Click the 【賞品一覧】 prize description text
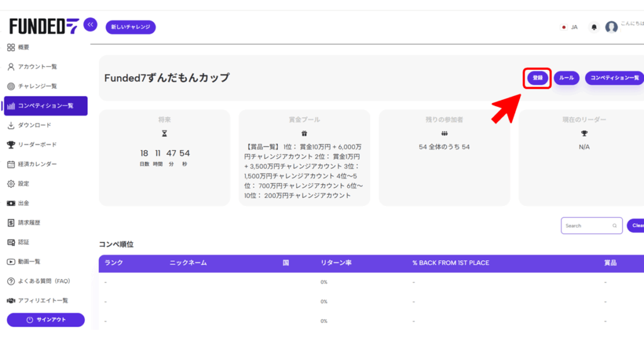Screen dimensions: 644x338 [304, 171]
